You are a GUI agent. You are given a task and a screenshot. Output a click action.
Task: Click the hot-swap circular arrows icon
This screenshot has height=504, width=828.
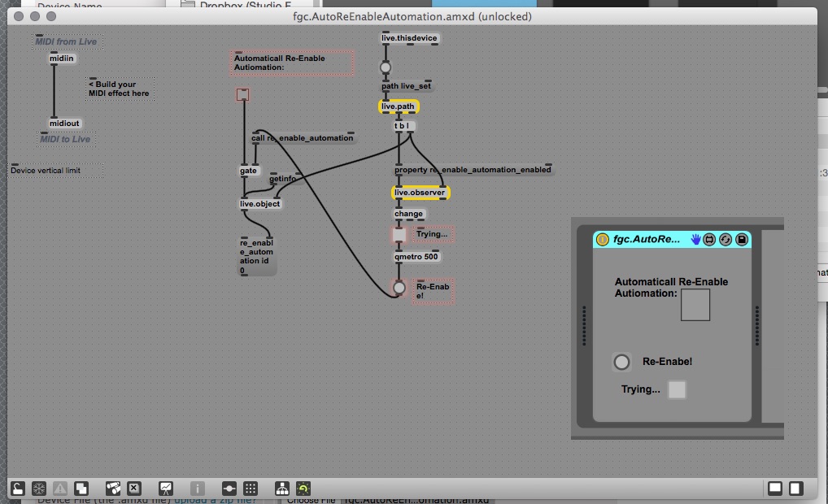coord(726,239)
